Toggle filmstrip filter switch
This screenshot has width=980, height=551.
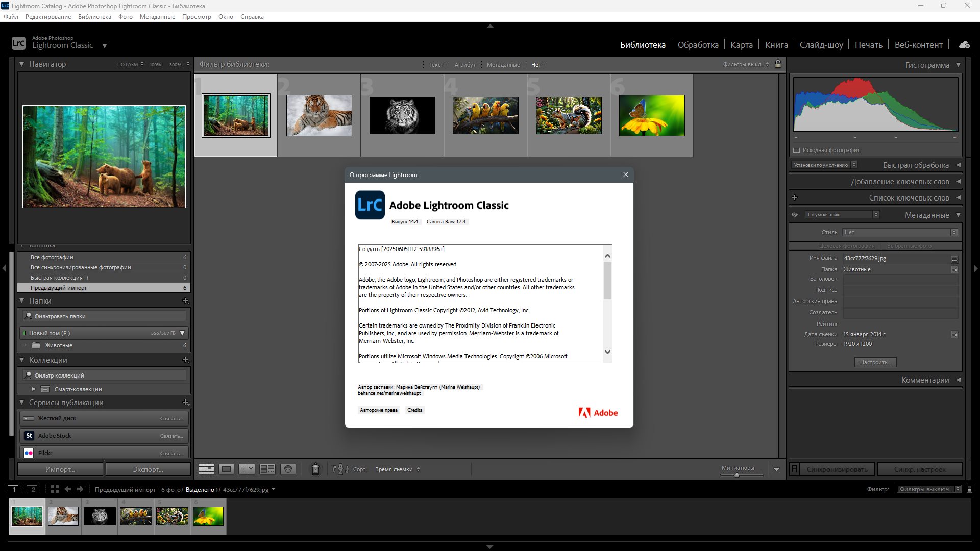[970, 489]
